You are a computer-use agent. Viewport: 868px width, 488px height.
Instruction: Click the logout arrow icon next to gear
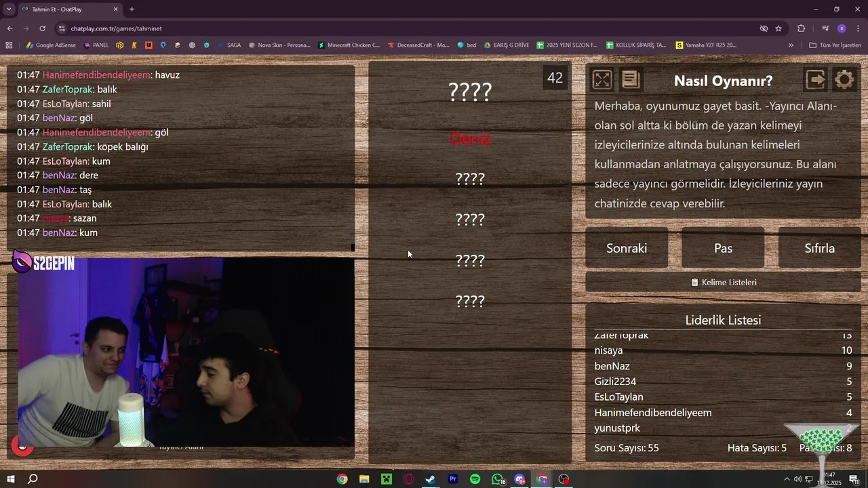[x=815, y=80]
